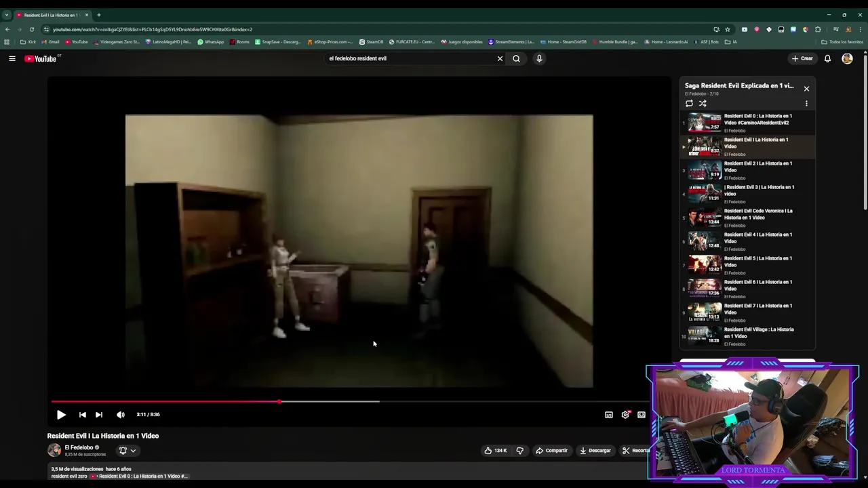Select Resident Evil 0 playlist video
The height and width of the screenshot is (488, 868).
coord(747,123)
